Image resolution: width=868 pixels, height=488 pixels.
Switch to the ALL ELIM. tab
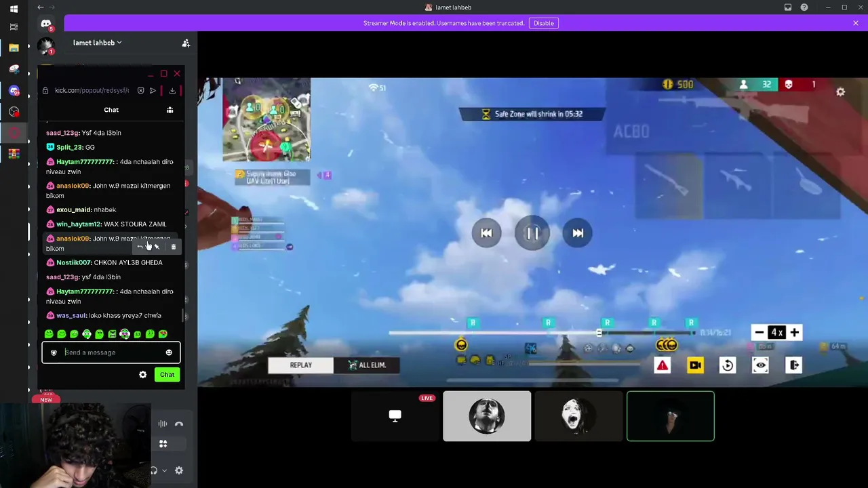tap(367, 365)
